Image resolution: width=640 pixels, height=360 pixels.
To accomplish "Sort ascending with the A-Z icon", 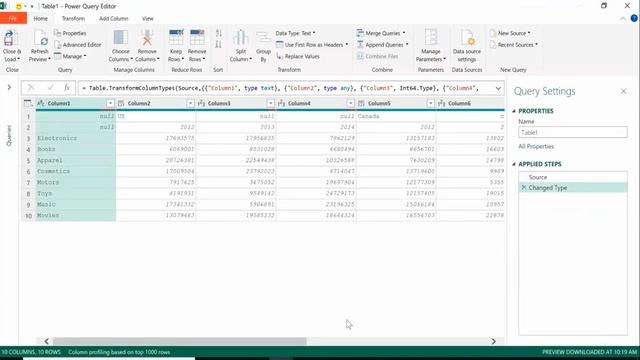I will click(x=219, y=33).
